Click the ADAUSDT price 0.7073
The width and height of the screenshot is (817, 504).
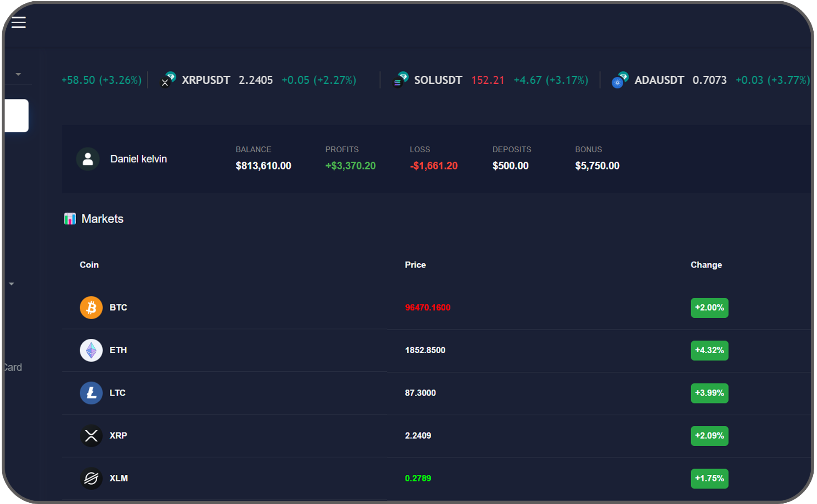(709, 80)
